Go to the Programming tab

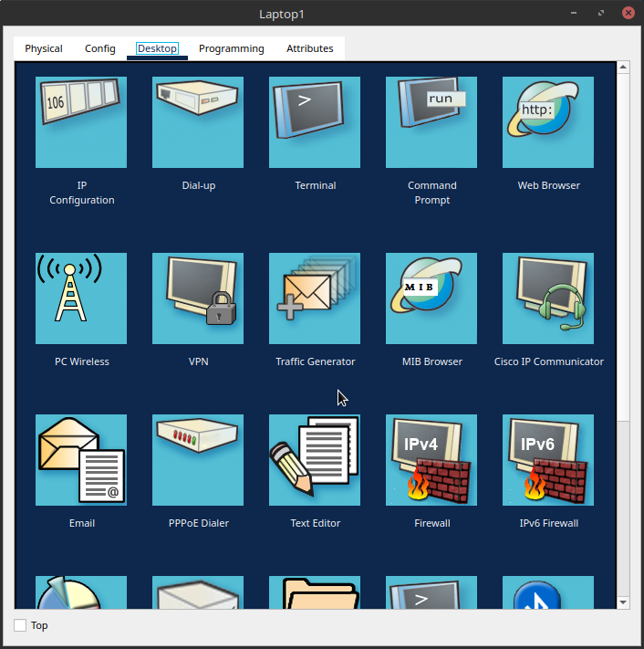pos(232,48)
